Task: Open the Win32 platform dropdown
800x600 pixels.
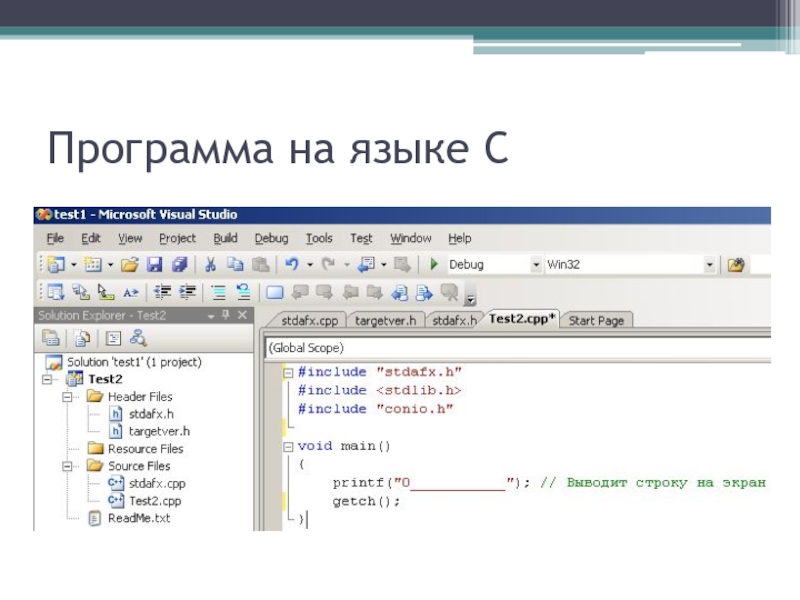Action: (711, 265)
